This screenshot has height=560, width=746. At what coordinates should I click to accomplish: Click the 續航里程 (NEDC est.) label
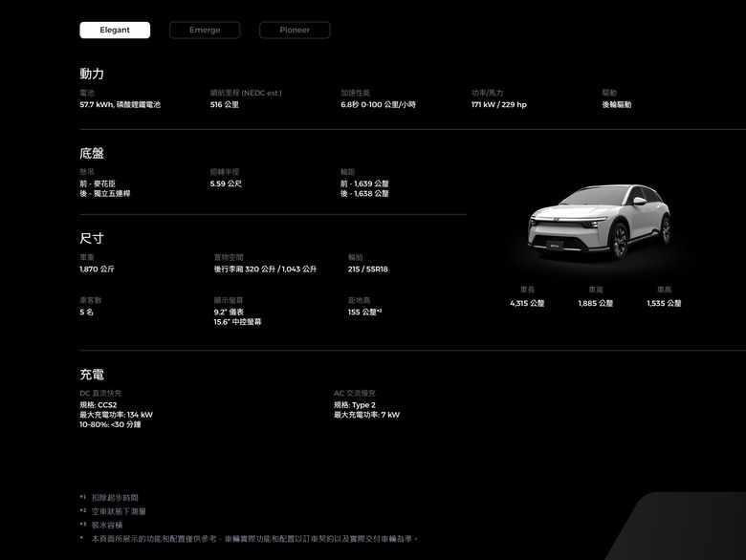(x=246, y=94)
